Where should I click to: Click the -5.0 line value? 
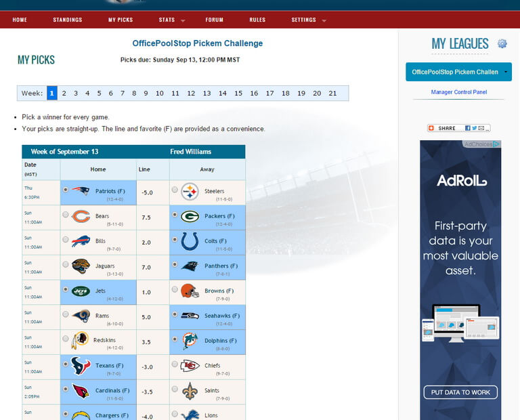[147, 192]
